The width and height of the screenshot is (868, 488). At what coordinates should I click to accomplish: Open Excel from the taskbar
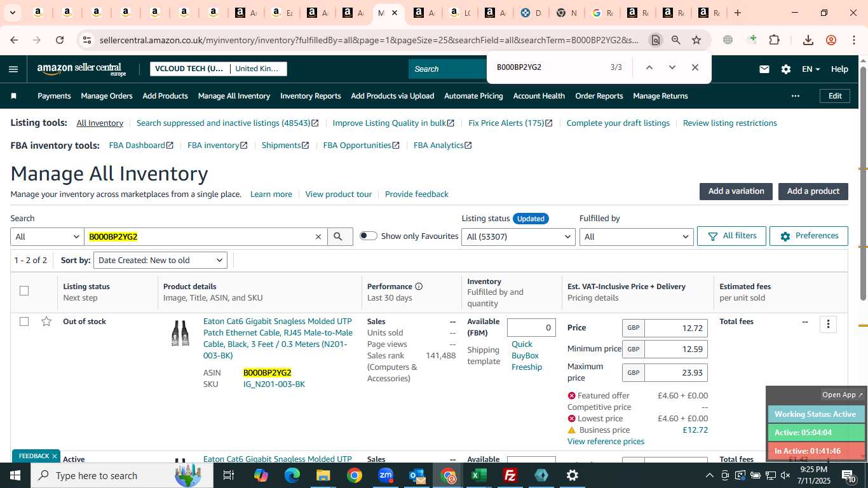(478, 475)
